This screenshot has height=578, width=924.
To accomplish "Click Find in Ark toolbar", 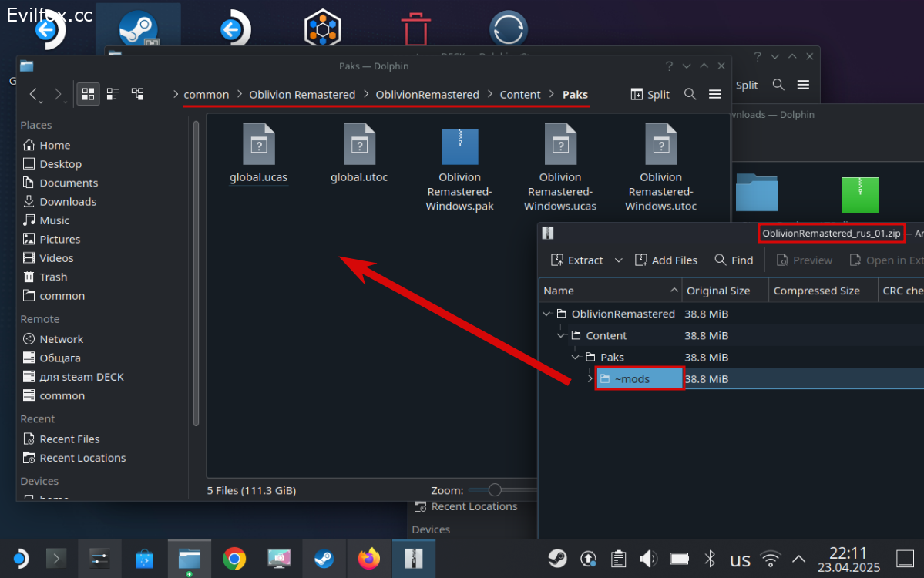I will [734, 260].
